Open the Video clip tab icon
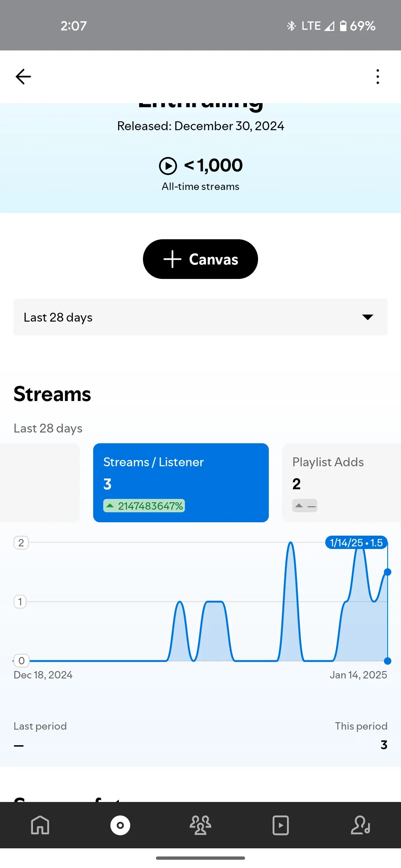This screenshot has height=868, width=401. (x=281, y=825)
